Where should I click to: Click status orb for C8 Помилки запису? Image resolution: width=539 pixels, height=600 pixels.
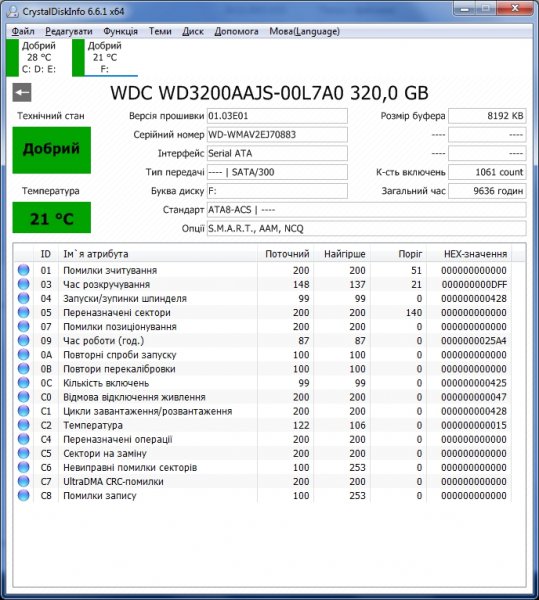pos(23,496)
